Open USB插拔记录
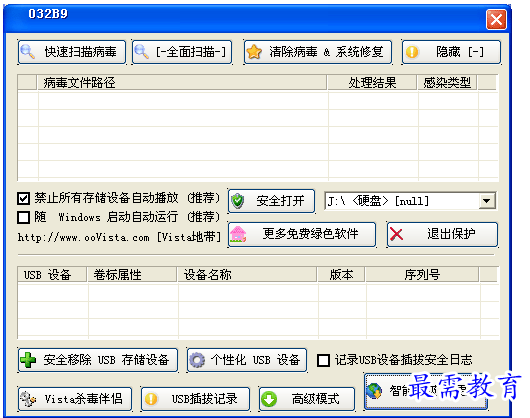 click(196, 399)
